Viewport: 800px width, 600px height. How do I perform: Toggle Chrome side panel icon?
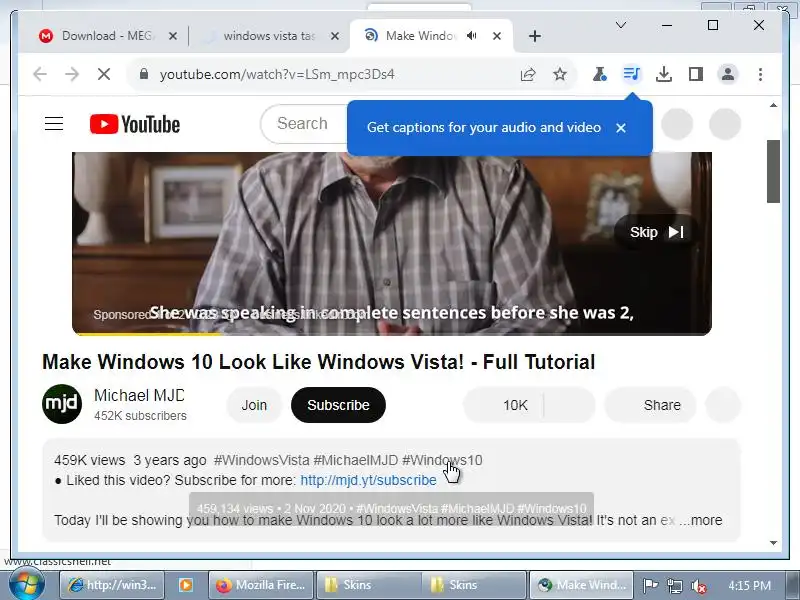point(696,74)
